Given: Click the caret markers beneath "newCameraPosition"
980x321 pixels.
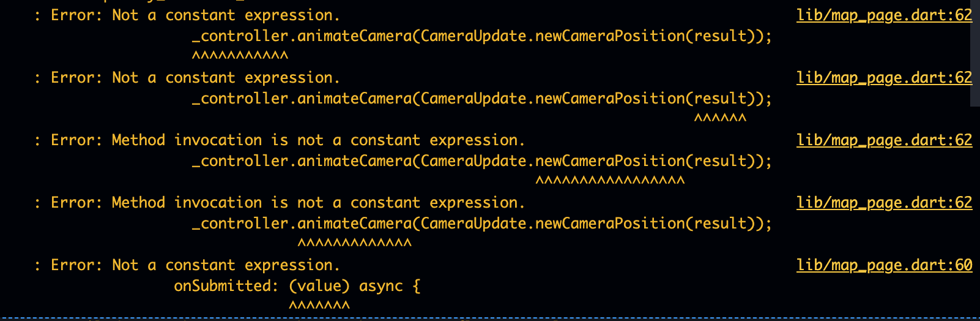Looking at the screenshot, I should point(610,181).
